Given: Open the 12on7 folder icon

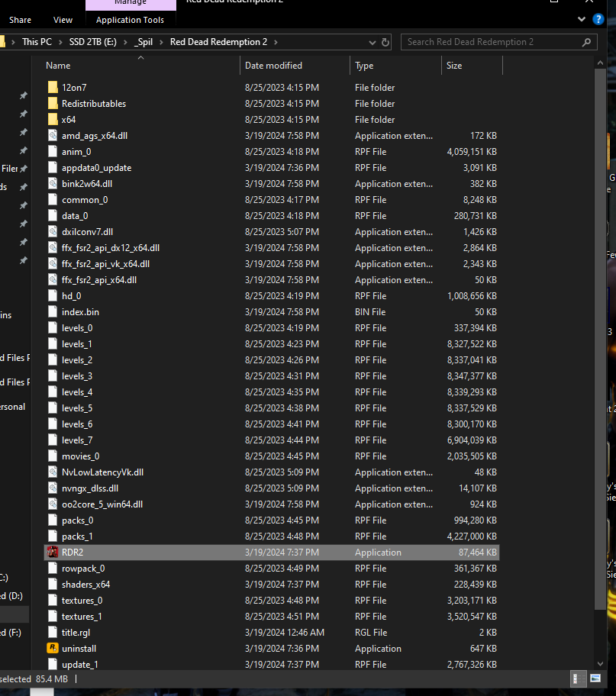Looking at the screenshot, I should [53, 88].
